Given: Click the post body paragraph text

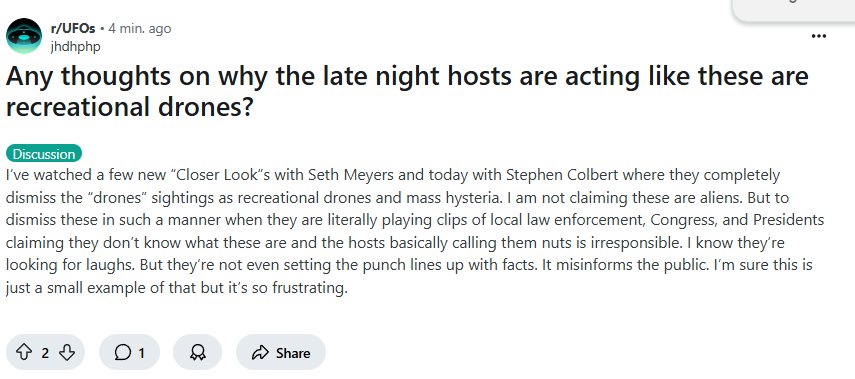Looking at the screenshot, I should coord(414,232).
